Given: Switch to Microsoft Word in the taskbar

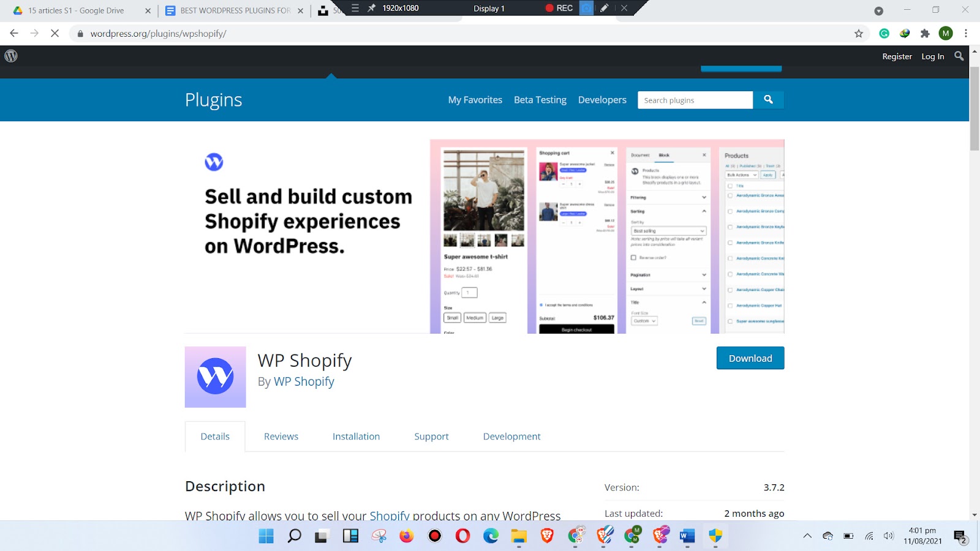Looking at the screenshot, I should 687,536.
